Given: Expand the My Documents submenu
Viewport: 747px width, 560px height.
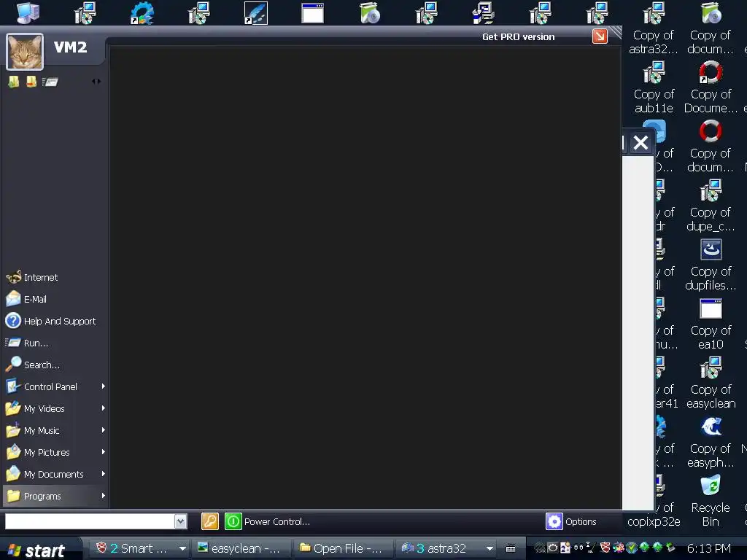Looking at the screenshot, I should tap(54, 474).
